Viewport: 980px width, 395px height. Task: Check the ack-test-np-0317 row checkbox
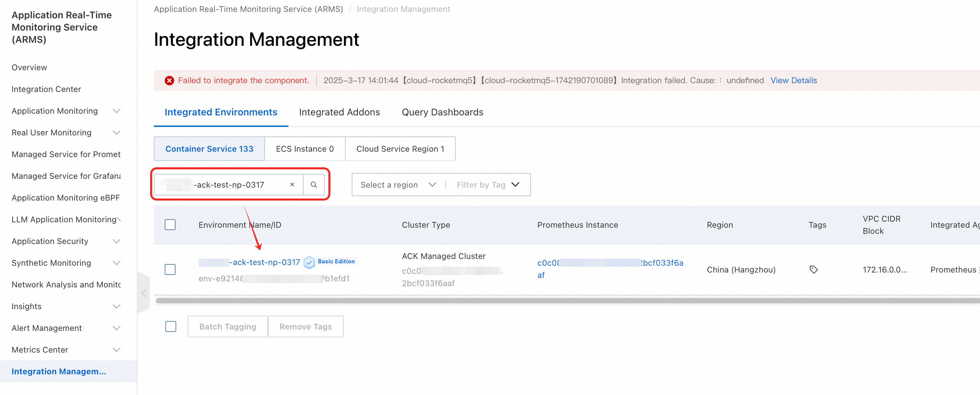pos(170,270)
